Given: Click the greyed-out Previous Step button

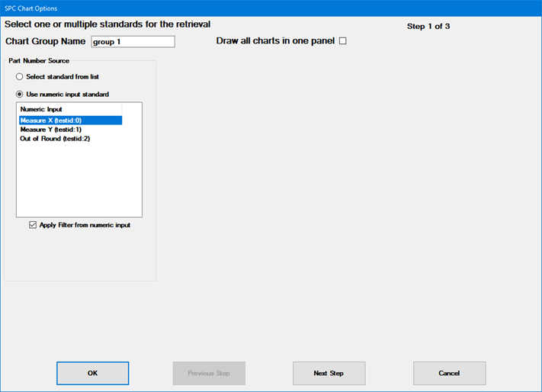Looking at the screenshot, I should (209, 373).
